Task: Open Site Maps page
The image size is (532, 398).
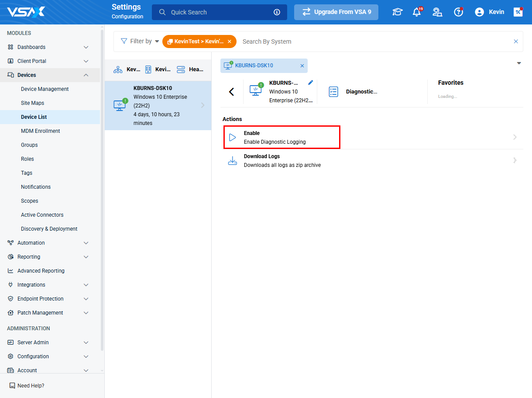Action: pyautogui.click(x=33, y=103)
